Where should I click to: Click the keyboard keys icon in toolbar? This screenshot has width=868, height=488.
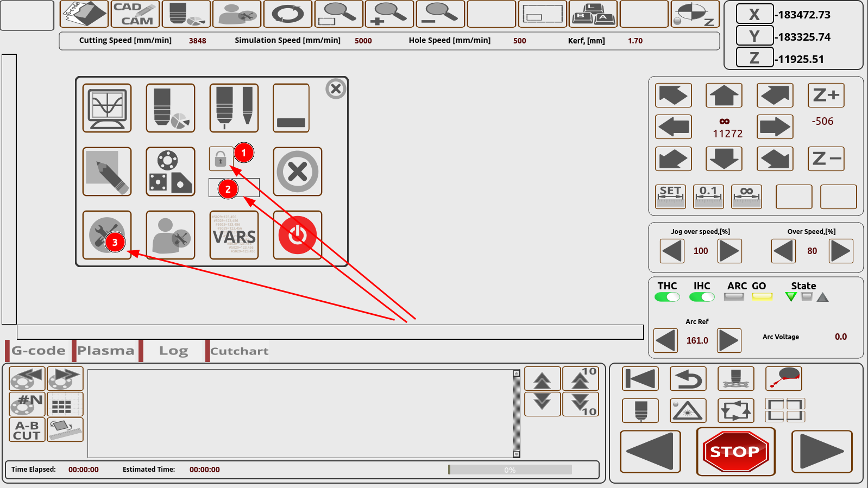pos(593,14)
